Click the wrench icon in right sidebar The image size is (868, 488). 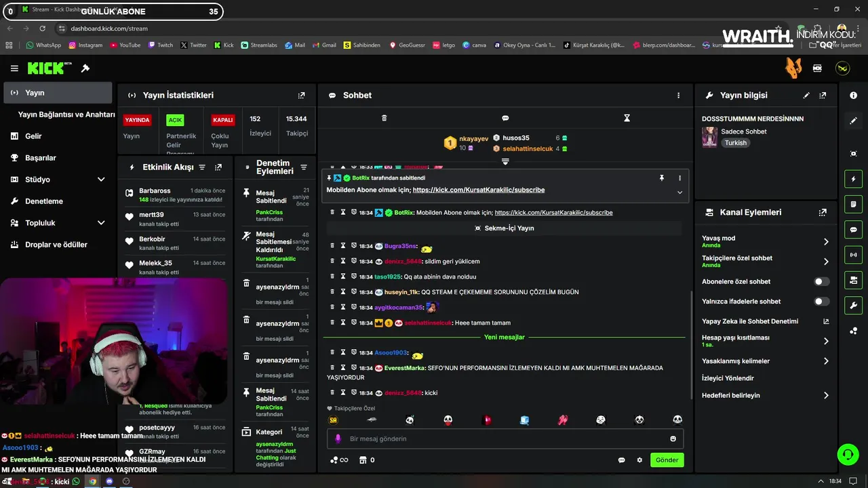(854, 306)
